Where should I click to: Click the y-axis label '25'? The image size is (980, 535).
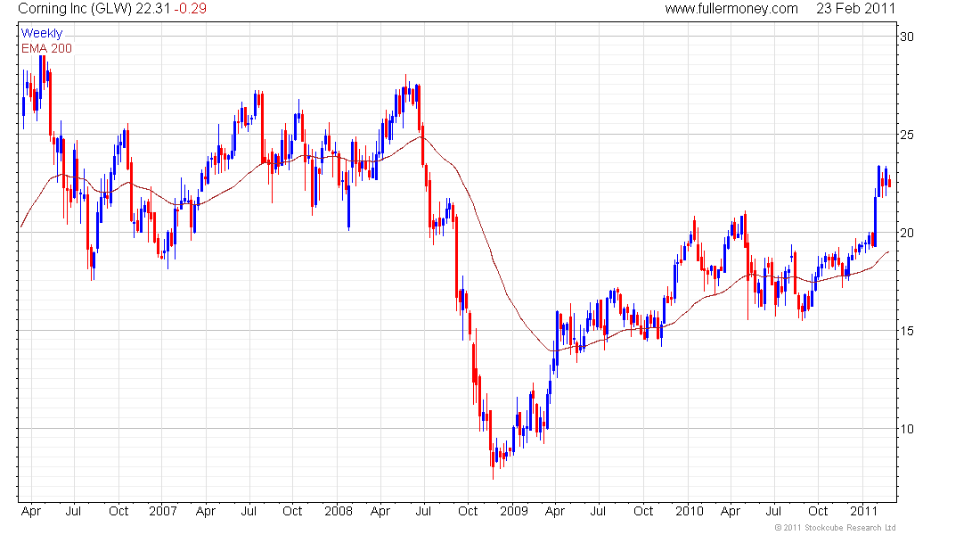point(906,135)
